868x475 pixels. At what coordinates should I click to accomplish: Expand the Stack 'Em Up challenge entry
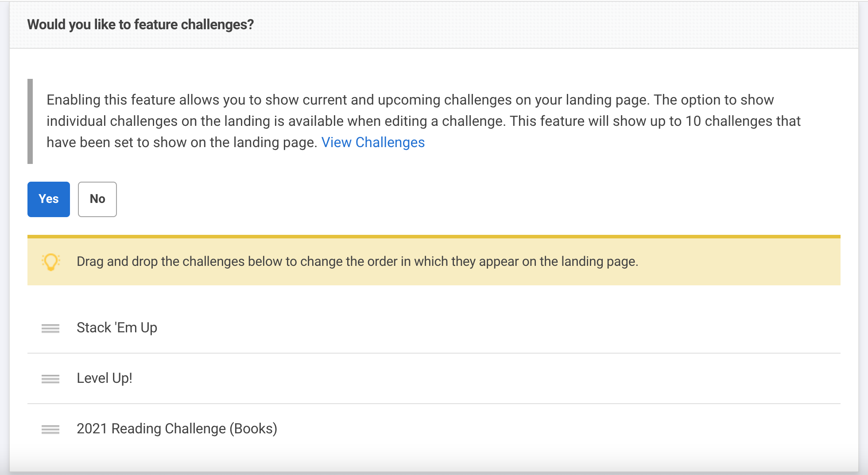click(116, 327)
